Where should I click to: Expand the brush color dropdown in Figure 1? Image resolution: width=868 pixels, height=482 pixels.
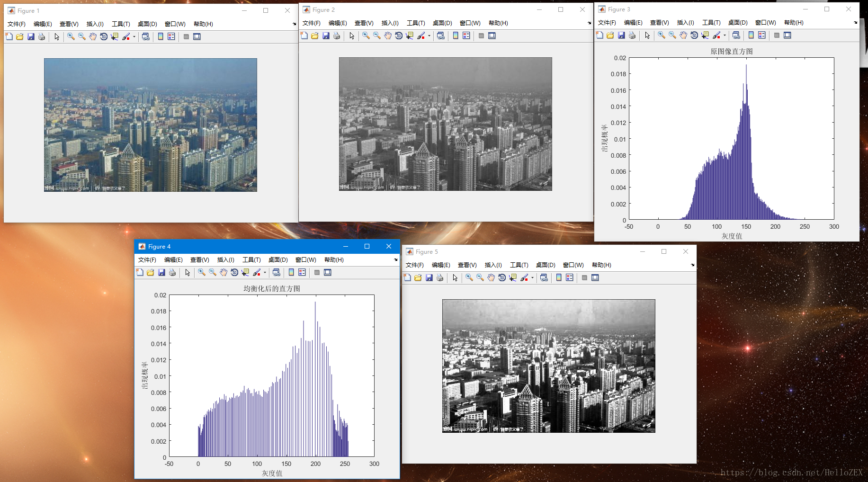point(134,36)
